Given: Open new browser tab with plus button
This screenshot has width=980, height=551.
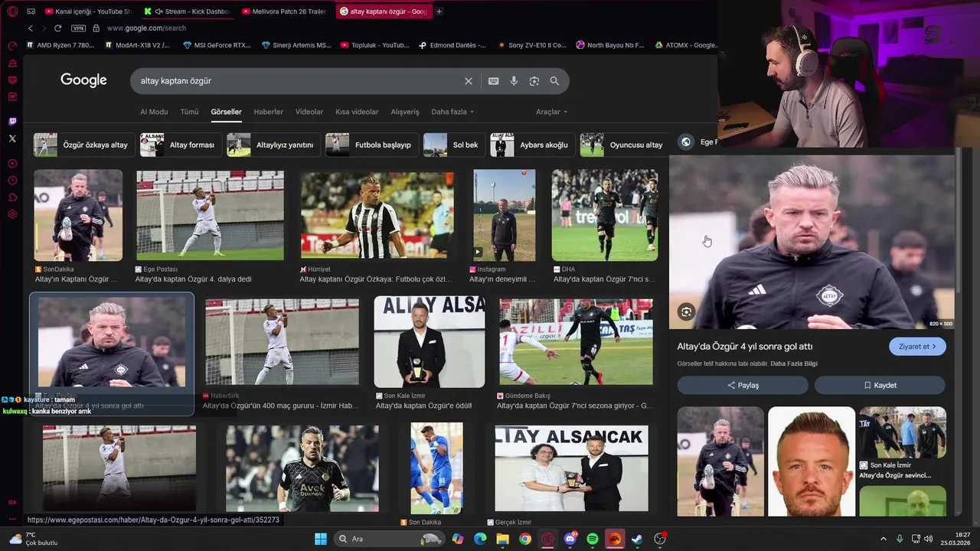Looking at the screenshot, I should coord(439,11).
